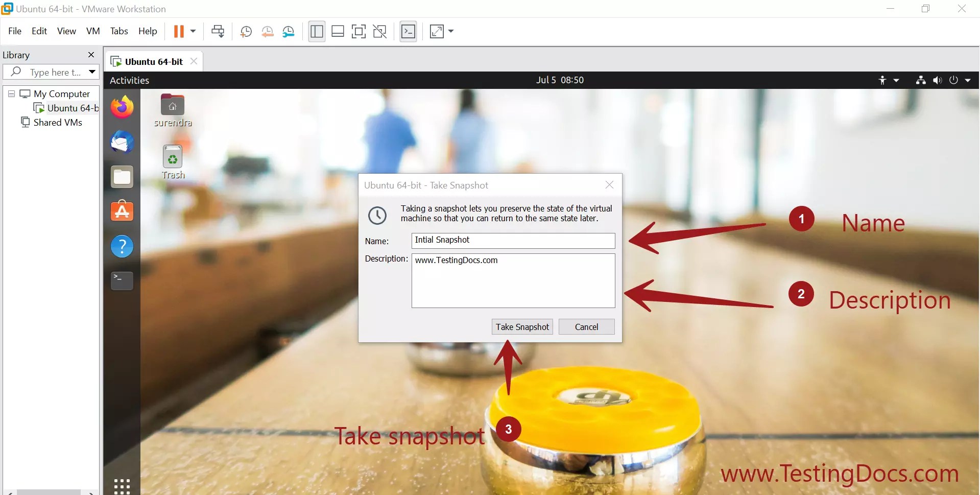
Task: Toggle the thumbnail bar visibility
Action: pyautogui.click(x=338, y=31)
